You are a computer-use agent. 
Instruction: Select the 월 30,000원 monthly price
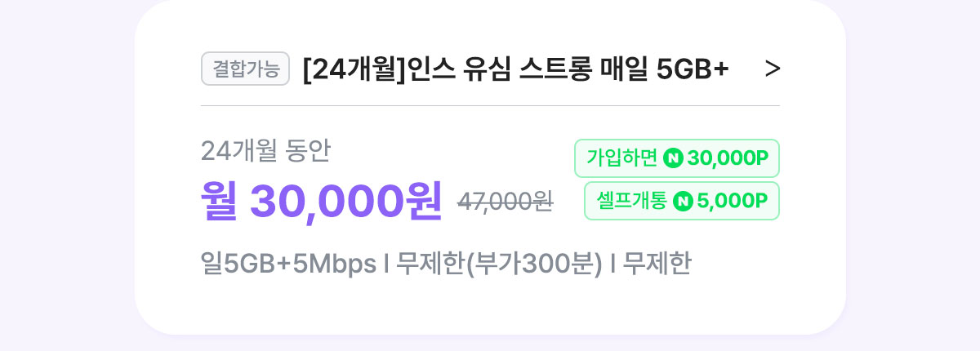pyautogui.click(x=322, y=200)
